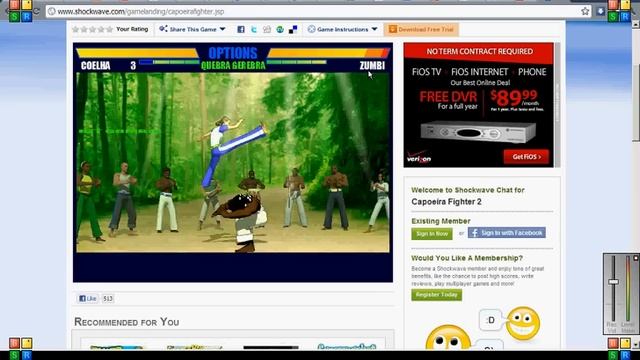640x360 pixels.
Task: Click 'NO TERM CONTRACT REQUIRED' ad banner
Action: [479, 51]
